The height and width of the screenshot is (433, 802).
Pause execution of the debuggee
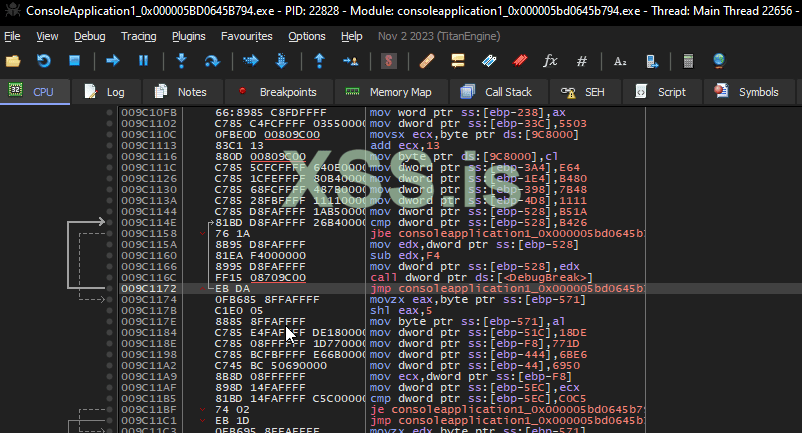[x=144, y=61]
